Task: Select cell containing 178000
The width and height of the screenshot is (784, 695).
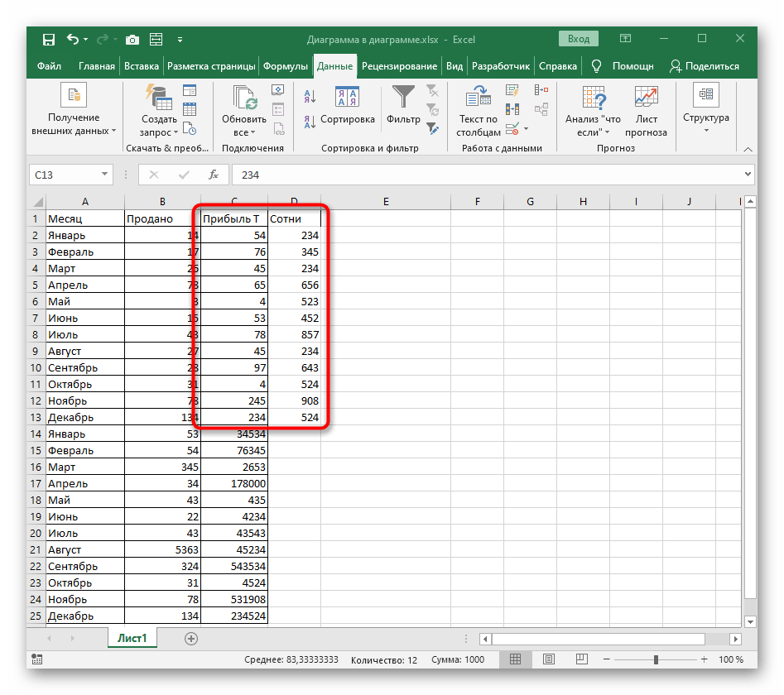Action: click(234, 484)
